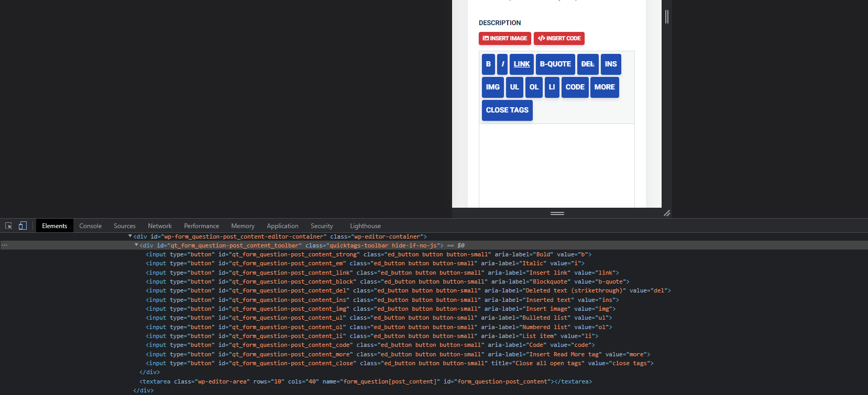Click the Insert Code button
The width and height of the screenshot is (868, 395).
pyautogui.click(x=559, y=38)
